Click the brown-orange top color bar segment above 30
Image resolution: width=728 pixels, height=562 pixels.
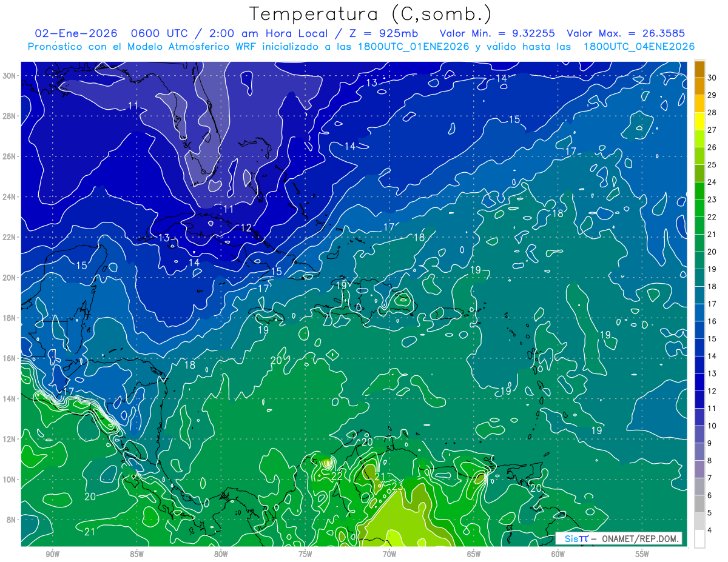(x=699, y=69)
